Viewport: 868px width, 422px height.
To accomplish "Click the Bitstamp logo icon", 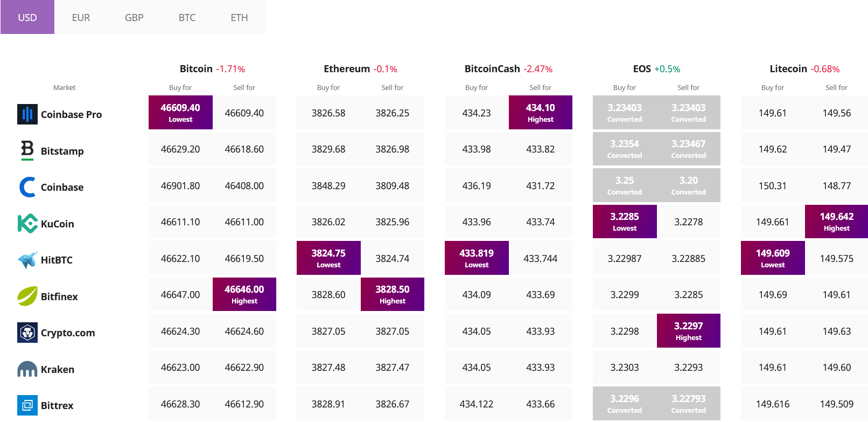I will tap(27, 150).
